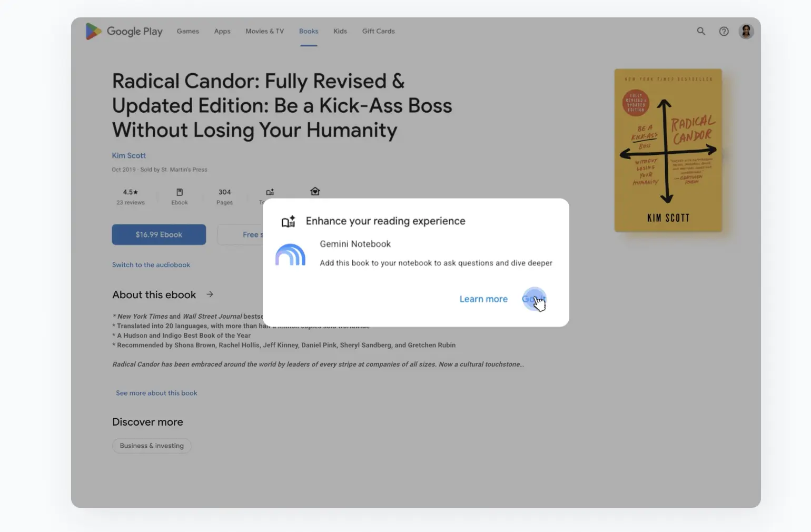
Task: Switch to Movies & TV tab
Action: (264, 31)
